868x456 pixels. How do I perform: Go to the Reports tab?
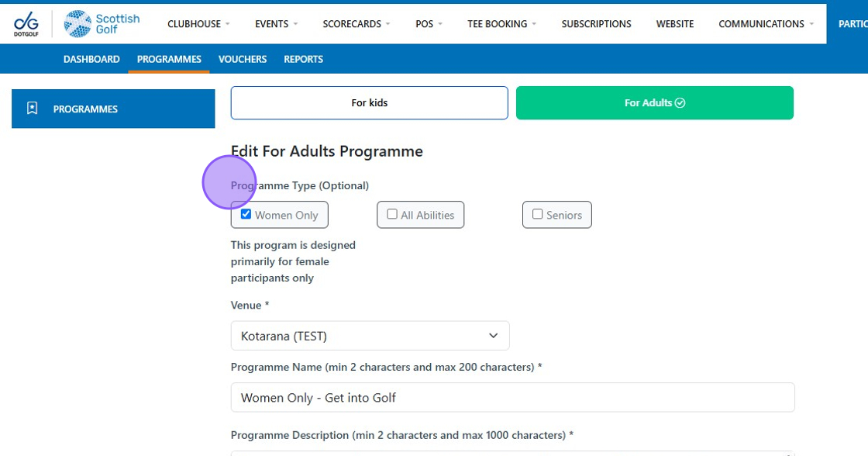(x=303, y=59)
